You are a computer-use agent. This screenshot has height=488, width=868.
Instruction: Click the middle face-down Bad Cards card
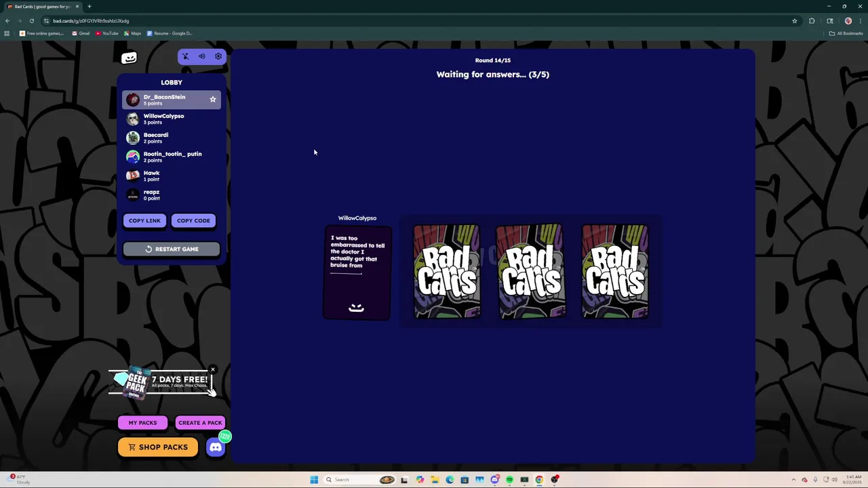pyautogui.click(x=530, y=271)
